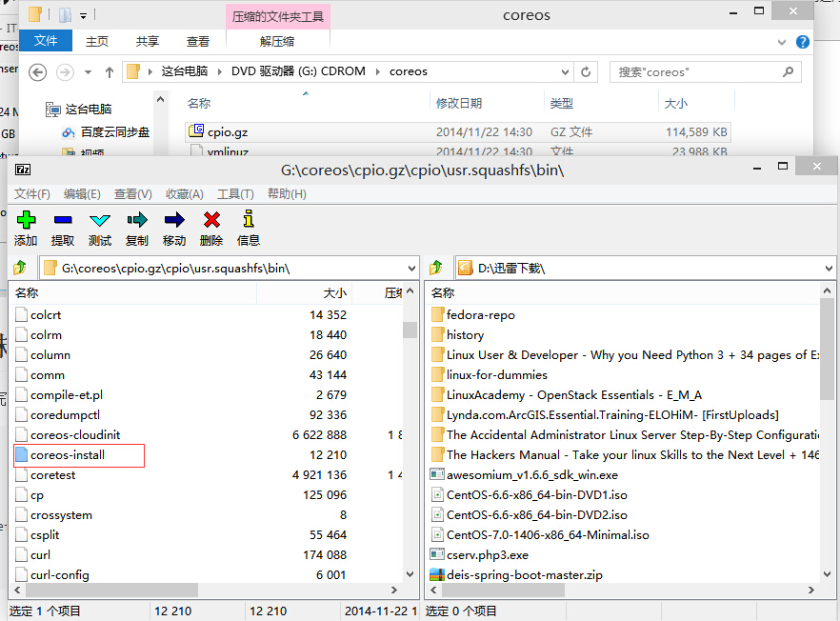
Task: Switch to the 查看 tab in Explorer
Action: (198, 41)
